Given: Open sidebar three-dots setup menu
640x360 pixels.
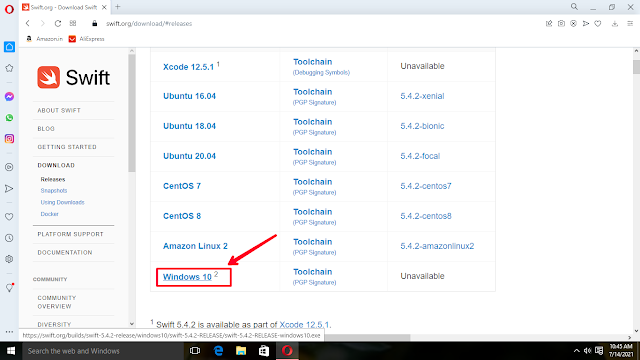Looking at the screenshot, I should 9,332.
